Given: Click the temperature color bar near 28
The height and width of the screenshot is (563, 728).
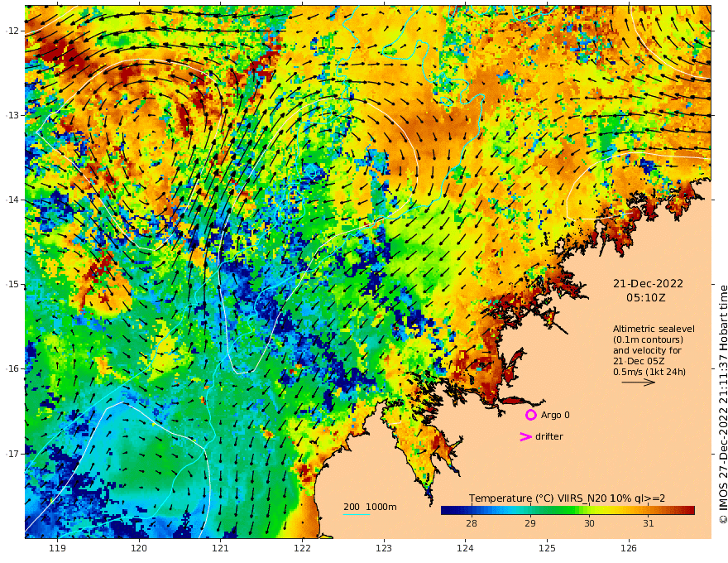Looking at the screenshot, I should pos(472,510).
